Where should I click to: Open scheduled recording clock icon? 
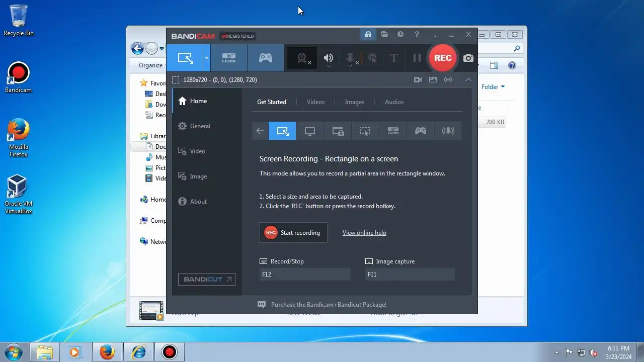400,34
